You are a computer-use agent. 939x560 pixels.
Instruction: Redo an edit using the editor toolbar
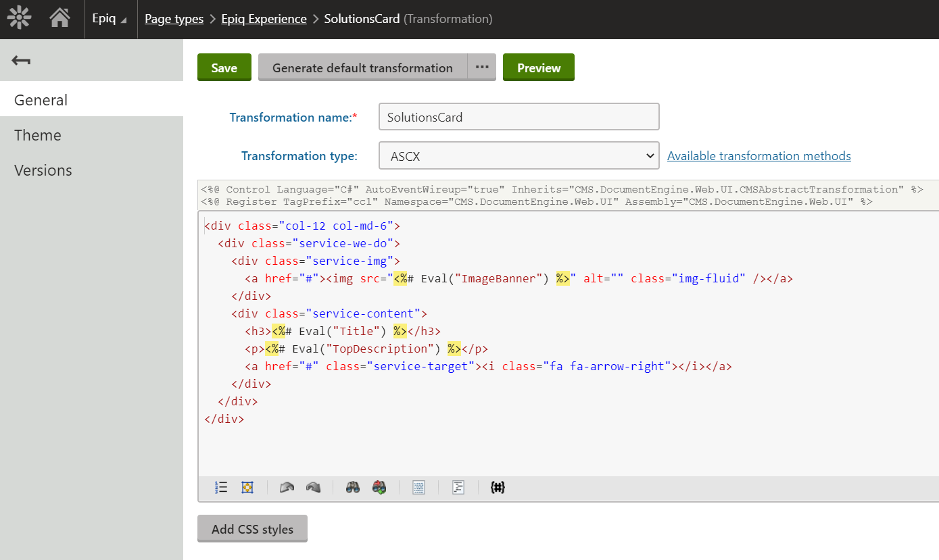pos(312,487)
